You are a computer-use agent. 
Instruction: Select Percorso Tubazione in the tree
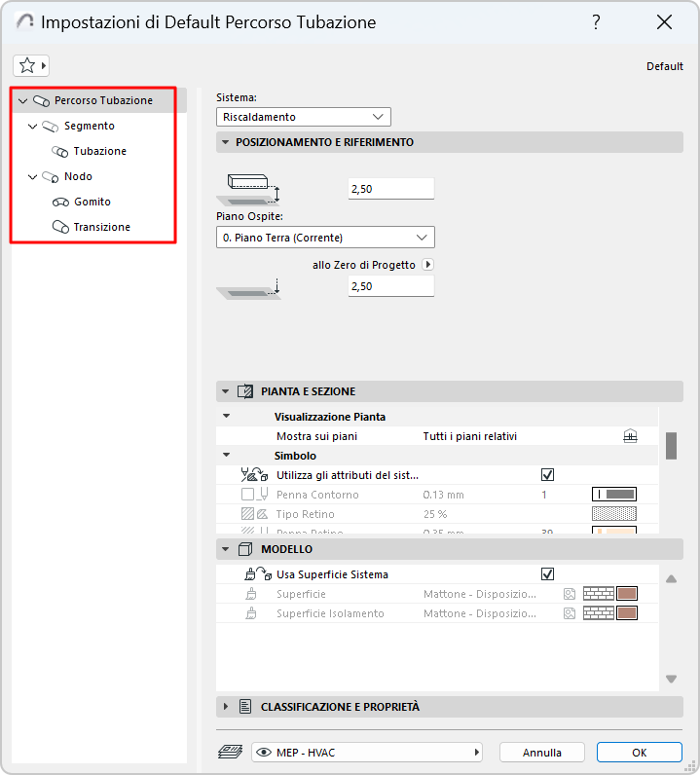[x=103, y=100]
